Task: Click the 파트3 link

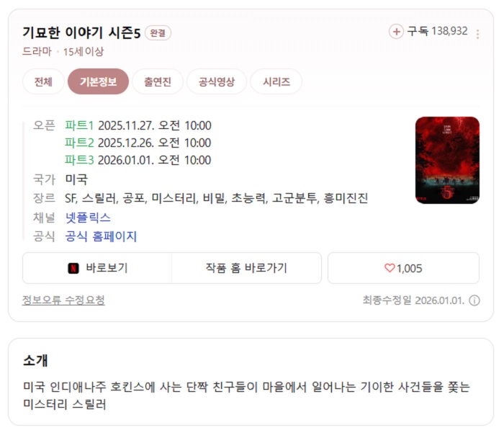Action: (x=79, y=160)
